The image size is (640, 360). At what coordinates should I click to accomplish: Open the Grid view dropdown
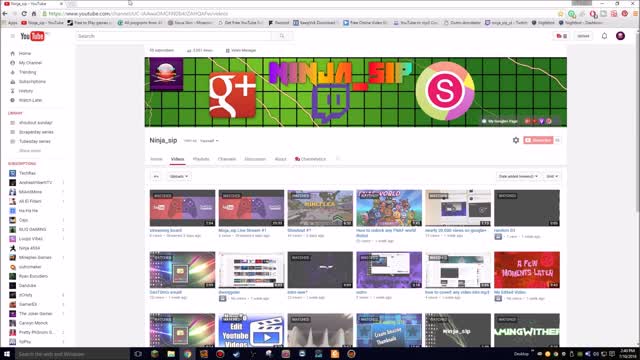pos(552,176)
